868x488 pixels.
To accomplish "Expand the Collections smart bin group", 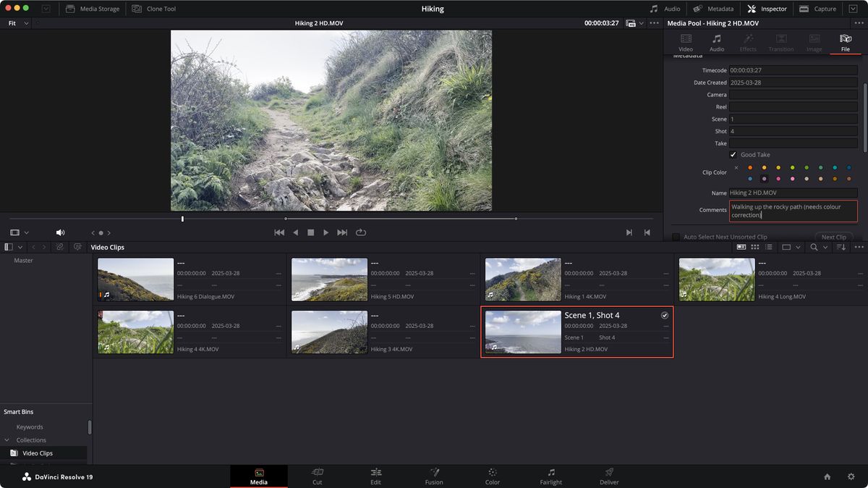I will pos(8,440).
